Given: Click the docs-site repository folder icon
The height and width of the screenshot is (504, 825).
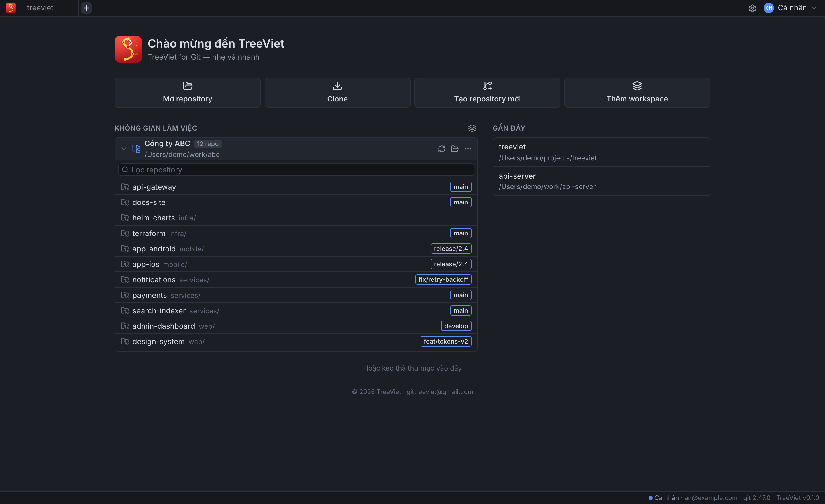Looking at the screenshot, I should click(x=125, y=202).
